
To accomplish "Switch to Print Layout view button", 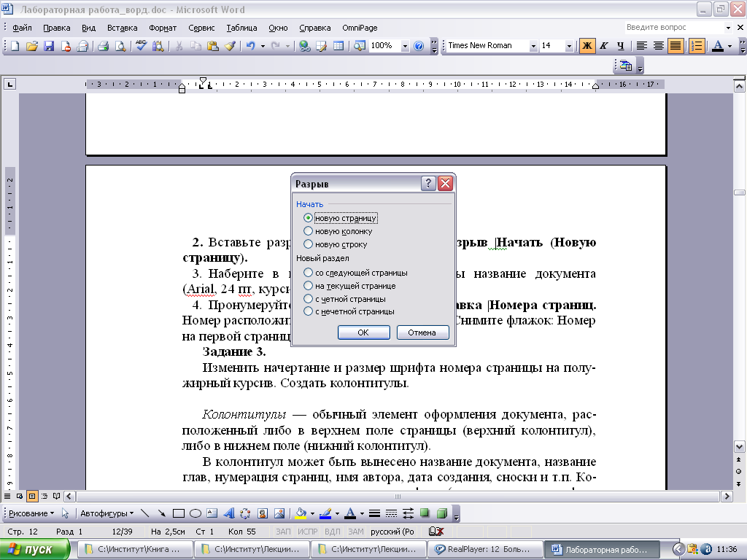I will [32, 496].
